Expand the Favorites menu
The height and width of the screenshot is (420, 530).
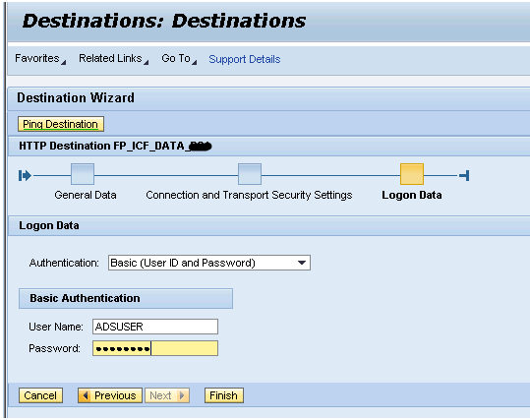pos(40,58)
